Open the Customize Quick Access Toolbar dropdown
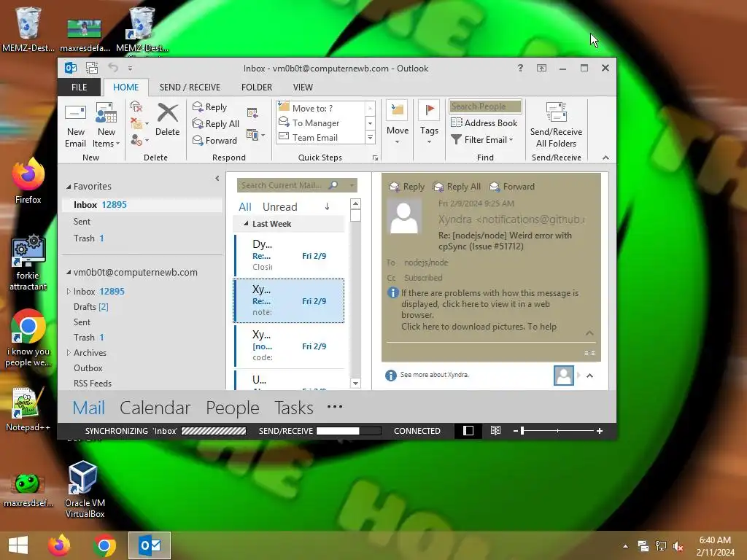This screenshot has height=560, width=747. tap(130, 69)
